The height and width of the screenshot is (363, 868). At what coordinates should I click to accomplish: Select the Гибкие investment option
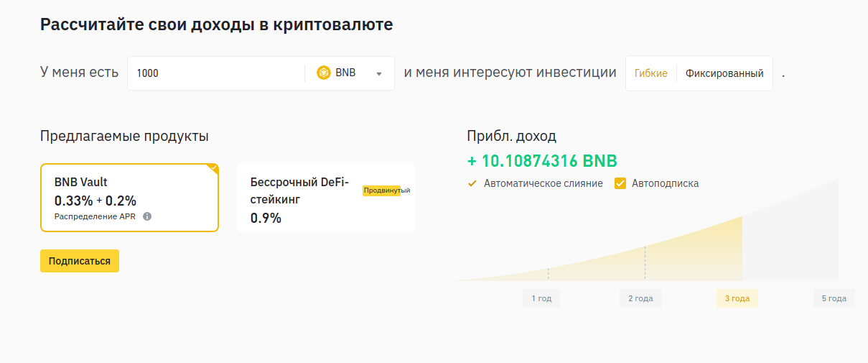(x=651, y=73)
